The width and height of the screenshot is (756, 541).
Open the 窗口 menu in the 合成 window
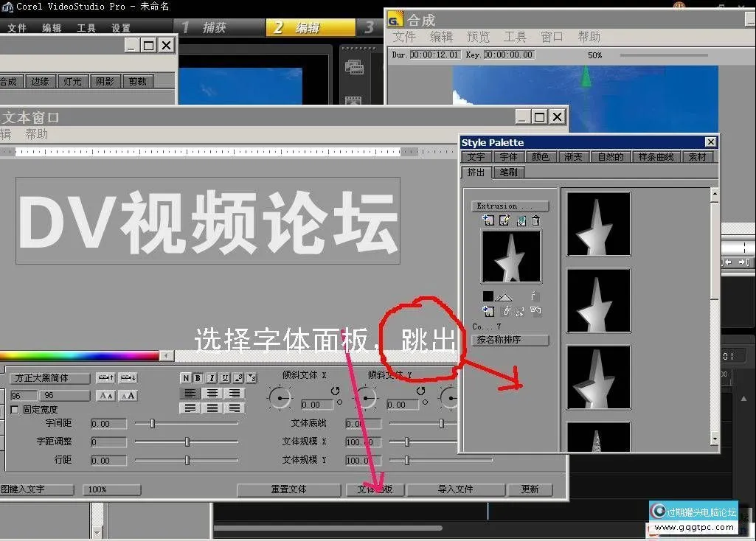point(551,37)
